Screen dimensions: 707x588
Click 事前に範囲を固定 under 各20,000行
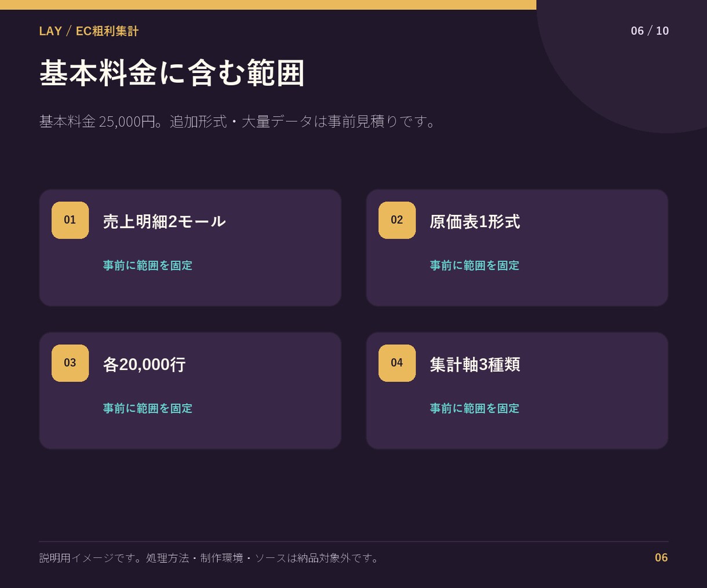pos(148,408)
